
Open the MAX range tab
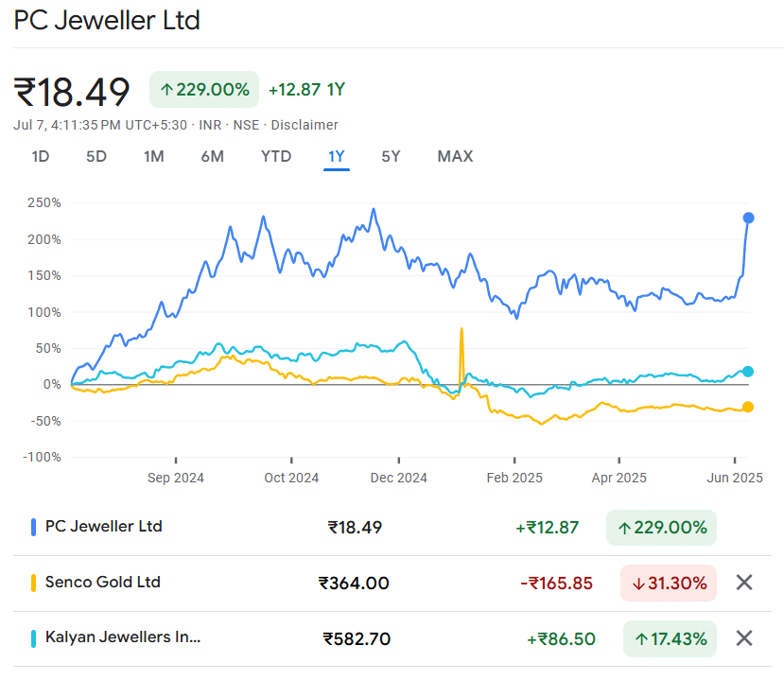point(455,156)
